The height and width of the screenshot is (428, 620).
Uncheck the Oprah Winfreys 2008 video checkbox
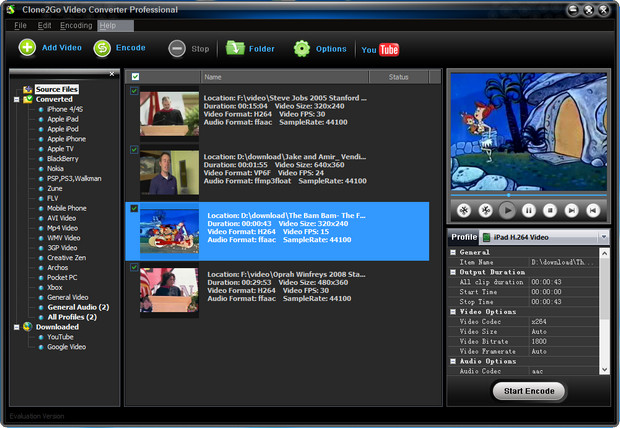tap(134, 267)
